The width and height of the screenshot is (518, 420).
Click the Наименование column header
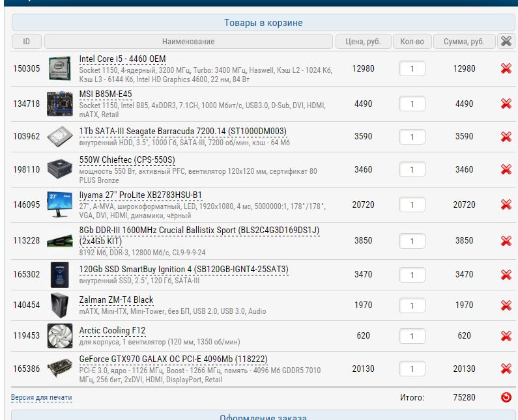188,41
